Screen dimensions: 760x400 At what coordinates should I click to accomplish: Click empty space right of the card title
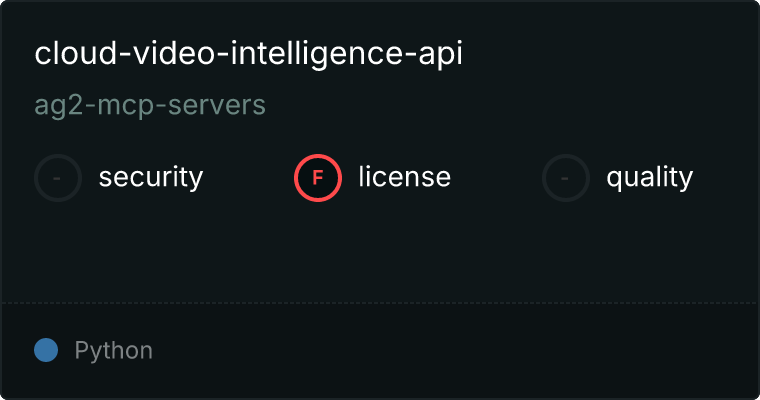(610, 55)
